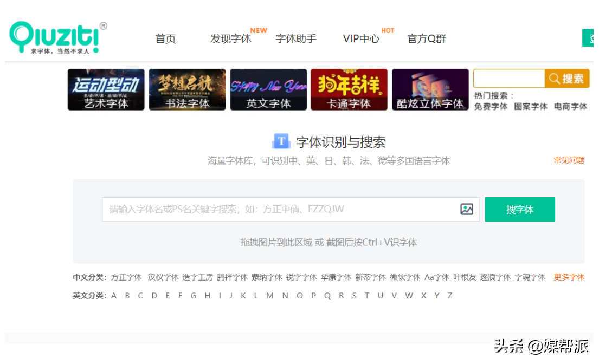Go to 首页 in navigation
599x364 pixels.
165,39
